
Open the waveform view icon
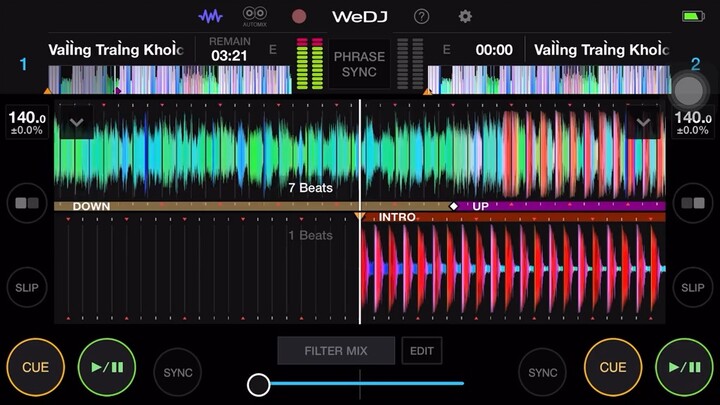click(210, 17)
